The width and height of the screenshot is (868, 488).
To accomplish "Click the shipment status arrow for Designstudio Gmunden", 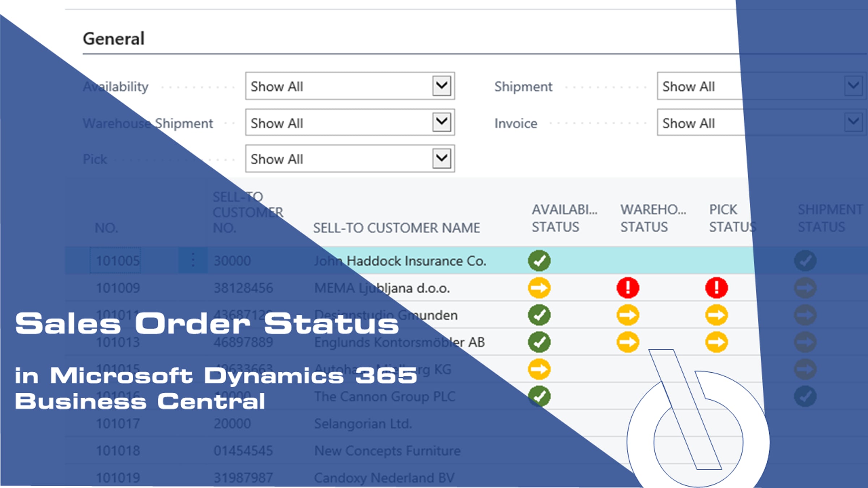I will [x=805, y=315].
